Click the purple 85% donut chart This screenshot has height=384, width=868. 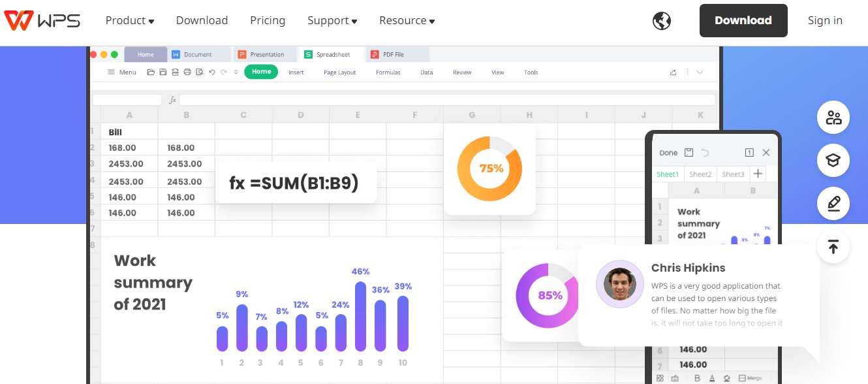point(548,295)
